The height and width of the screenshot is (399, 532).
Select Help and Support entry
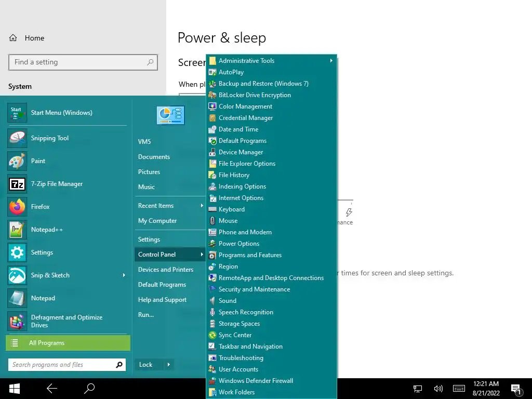click(162, 300)
